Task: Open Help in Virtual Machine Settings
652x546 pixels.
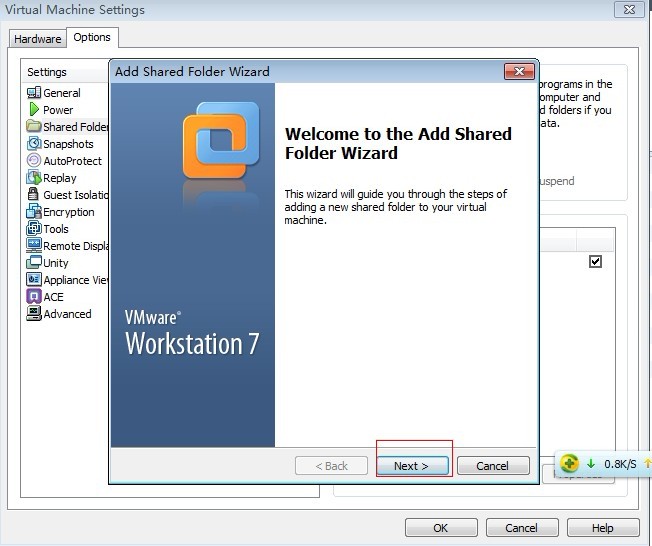Action: pos(603,528)
